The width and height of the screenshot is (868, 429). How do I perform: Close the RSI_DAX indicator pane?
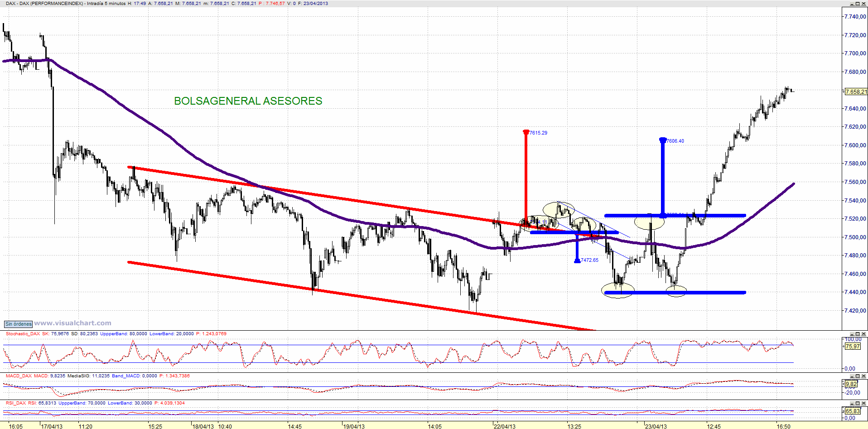[x=863, y=403]
